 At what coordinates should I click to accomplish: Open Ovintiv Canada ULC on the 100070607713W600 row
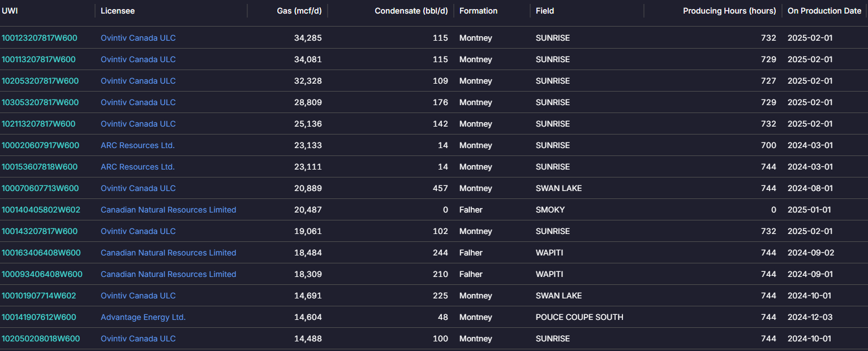coord(138,188)
